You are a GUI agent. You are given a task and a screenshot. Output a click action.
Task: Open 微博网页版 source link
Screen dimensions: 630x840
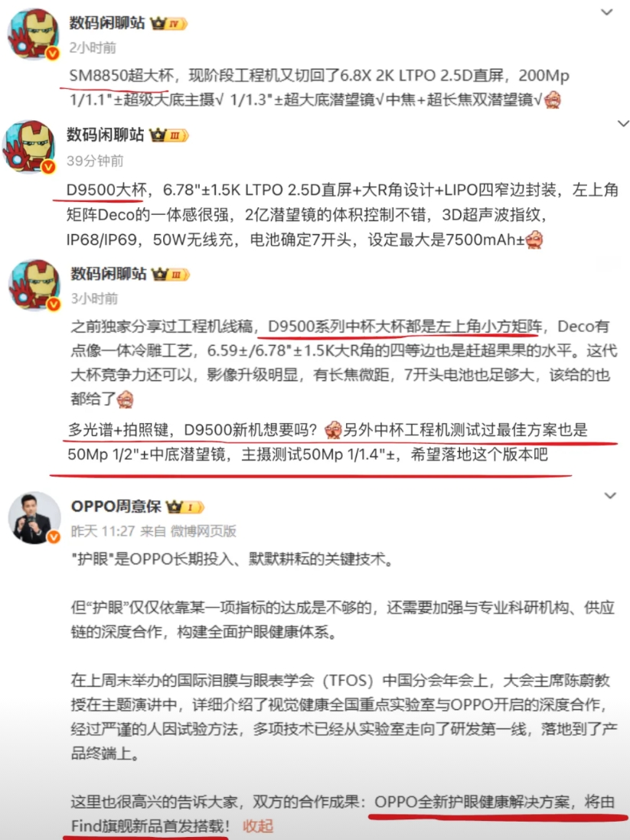(203, 531)
